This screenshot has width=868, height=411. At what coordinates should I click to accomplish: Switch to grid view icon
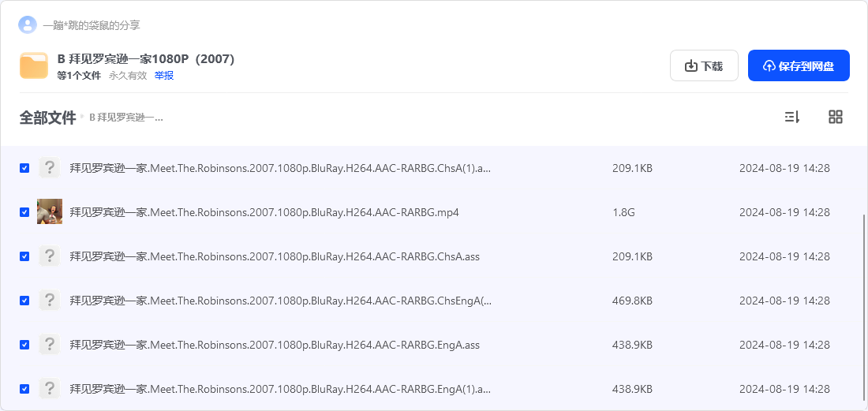[836, 117]
